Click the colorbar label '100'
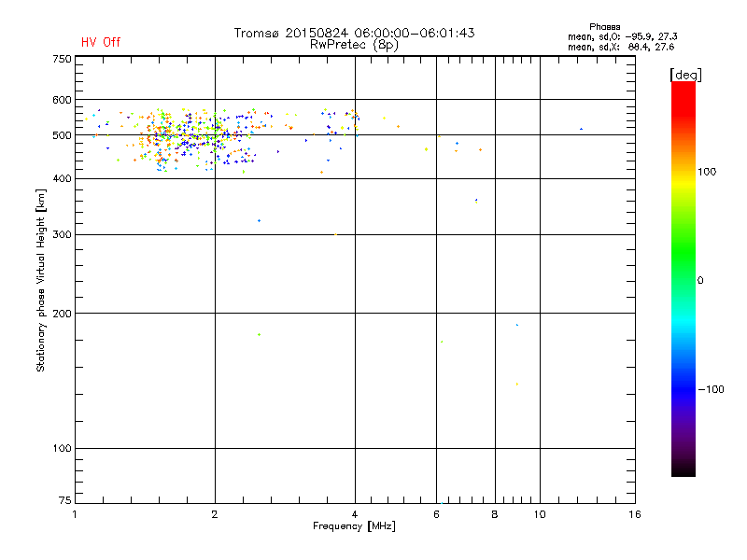This screenshot has height=560, width=747. [x=707, y=172]
